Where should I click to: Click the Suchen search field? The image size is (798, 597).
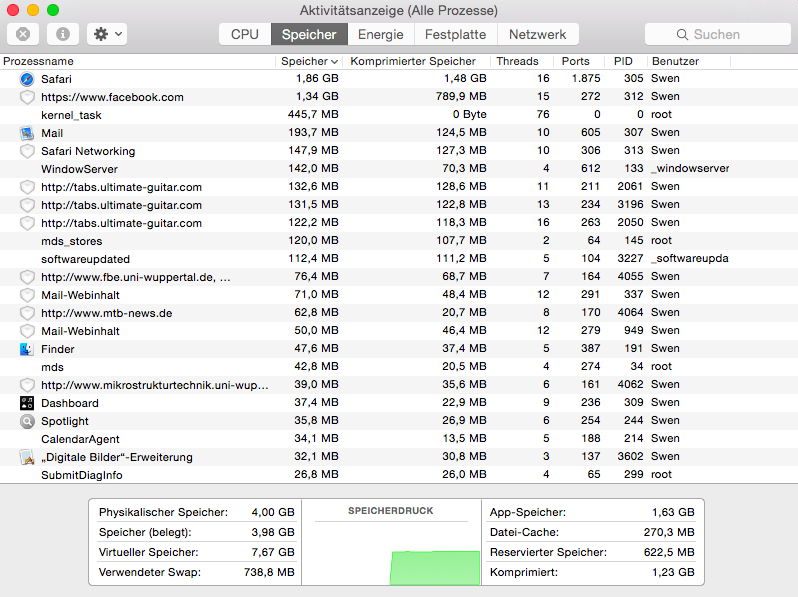click(718, 34)
